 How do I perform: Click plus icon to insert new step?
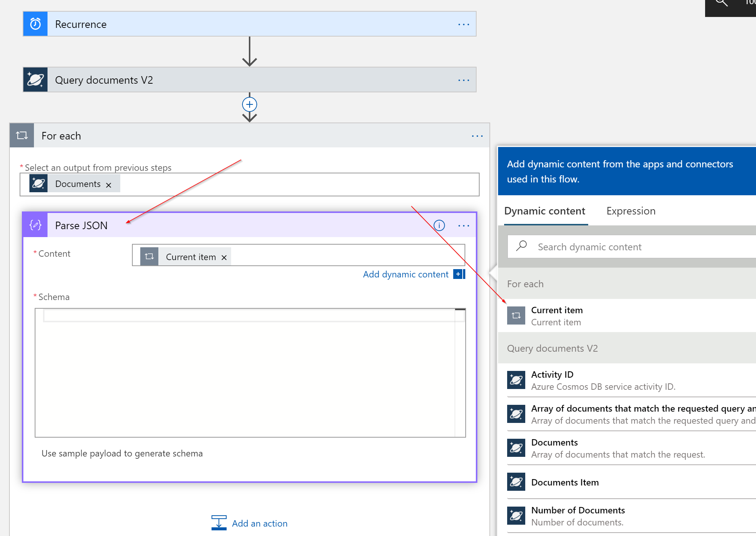click(249, 104)
